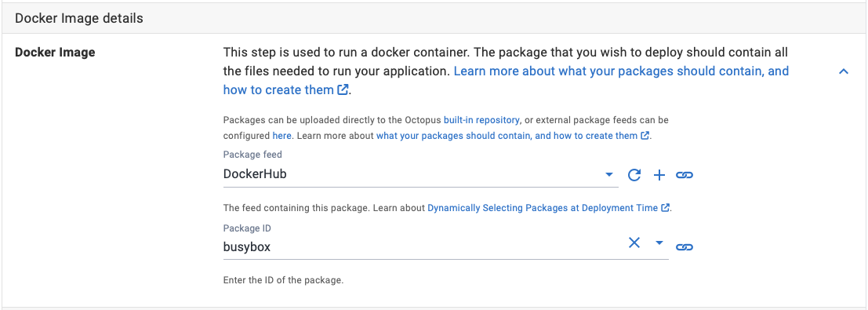Collapse the Docker Image section chevron
The height and width of the screenshot is (310, 868).
[x=844, y=71]
